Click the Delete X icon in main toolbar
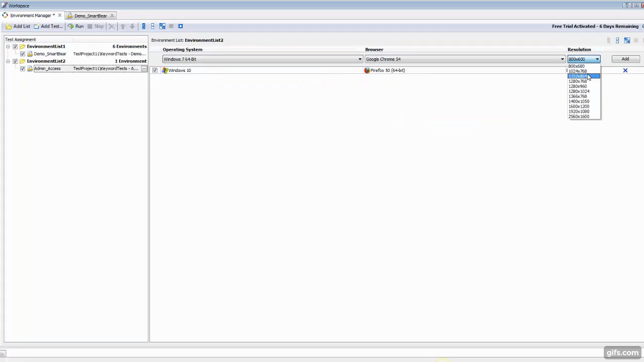Screen dimensions: 644x362 point(112,26)
